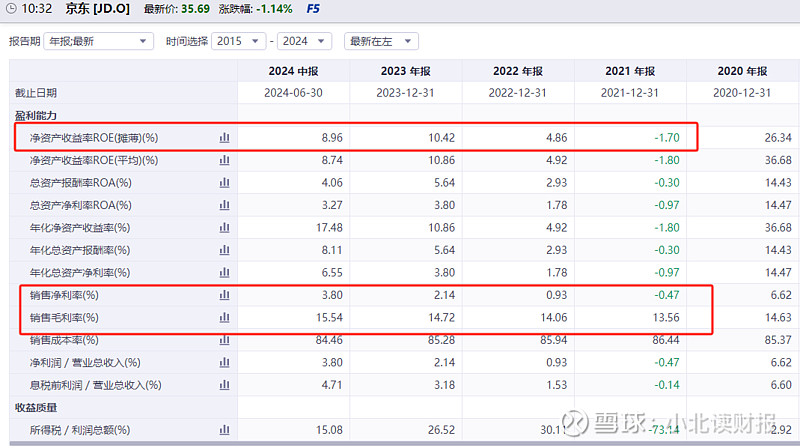Open the end year 2024 dropdown
This screenshot has height=448, width=800.
click(305, 41)
